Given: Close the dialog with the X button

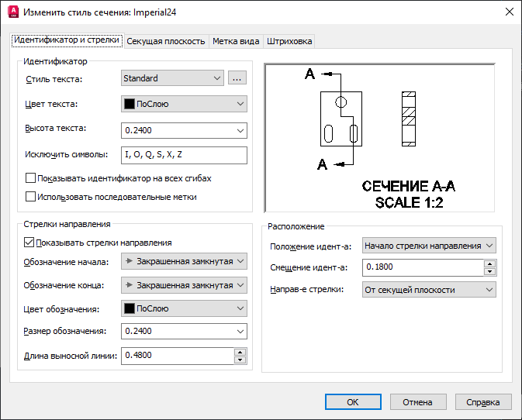Looking at the screenshot, I should (x=510, y=12).
